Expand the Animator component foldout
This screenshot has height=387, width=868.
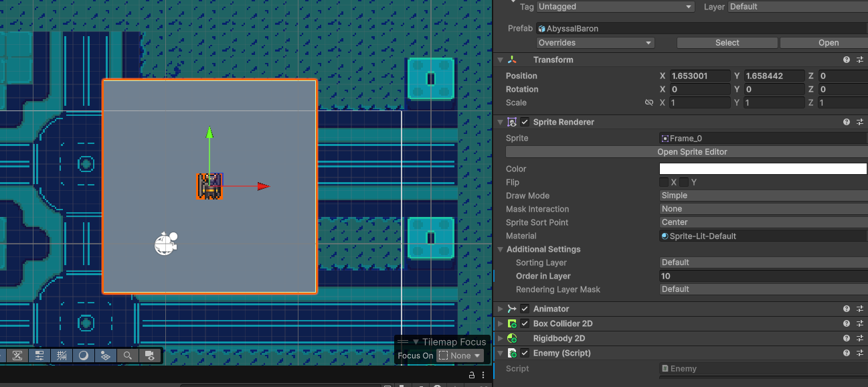(x=500, y=309)
